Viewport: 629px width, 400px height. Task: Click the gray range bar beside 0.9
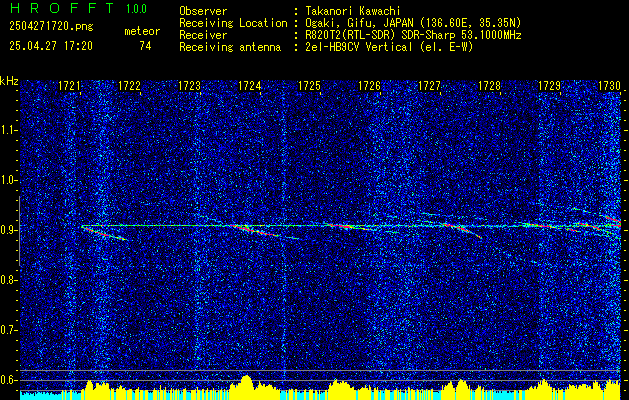(19, 231)
